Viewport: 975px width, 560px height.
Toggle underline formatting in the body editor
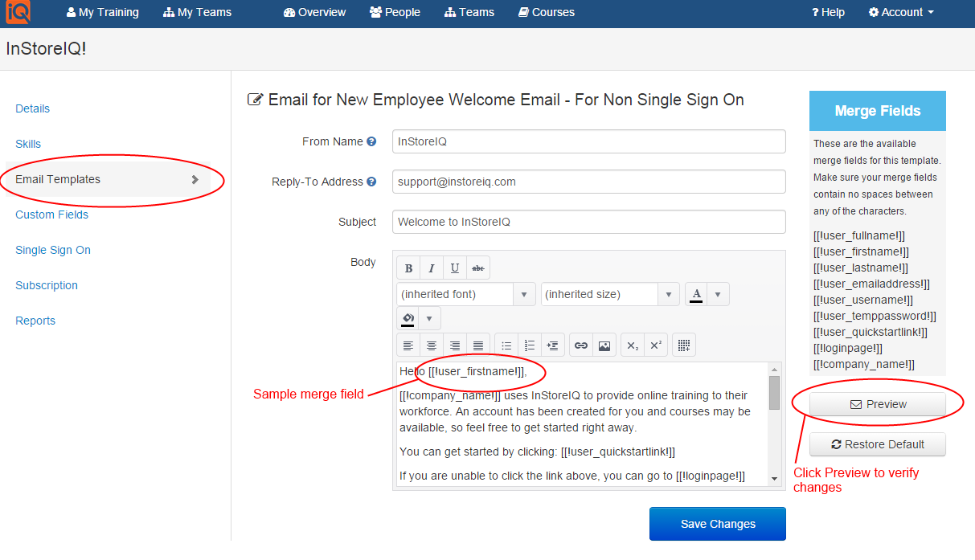[455, 268]
